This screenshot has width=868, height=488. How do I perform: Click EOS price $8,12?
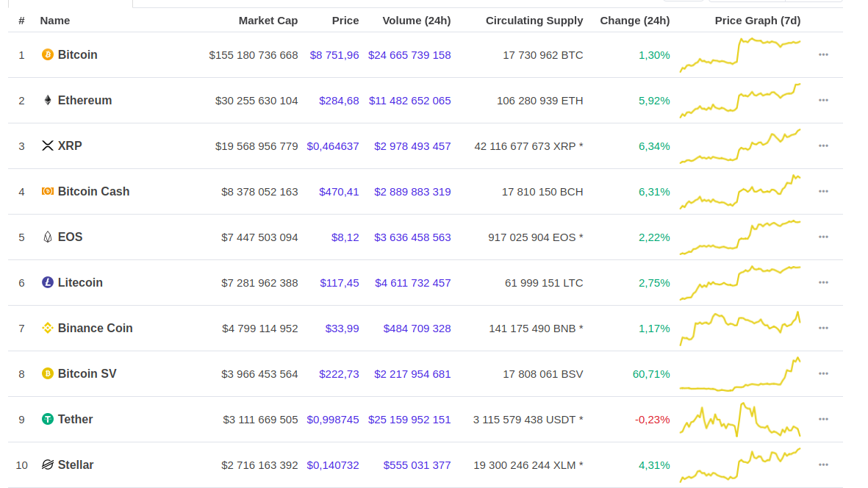(x=345, y=237)
